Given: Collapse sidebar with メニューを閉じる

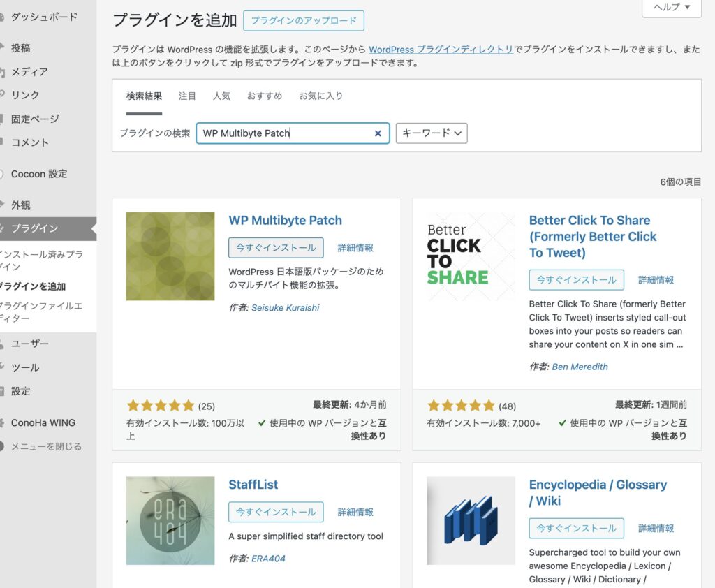Looking at the screenshot, I should (46, 446).
